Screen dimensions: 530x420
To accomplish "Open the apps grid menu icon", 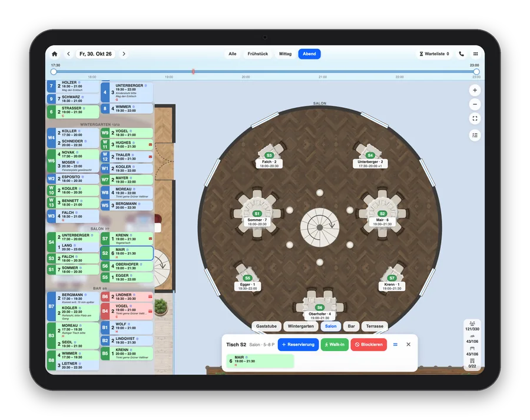I will pos(476,54).
